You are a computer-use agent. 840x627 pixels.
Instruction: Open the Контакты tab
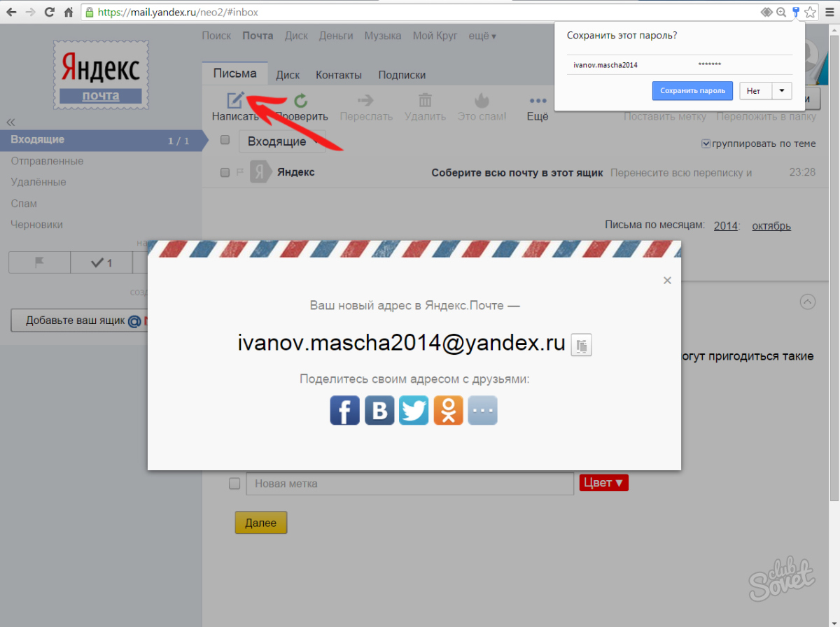[x=339, y=75]
